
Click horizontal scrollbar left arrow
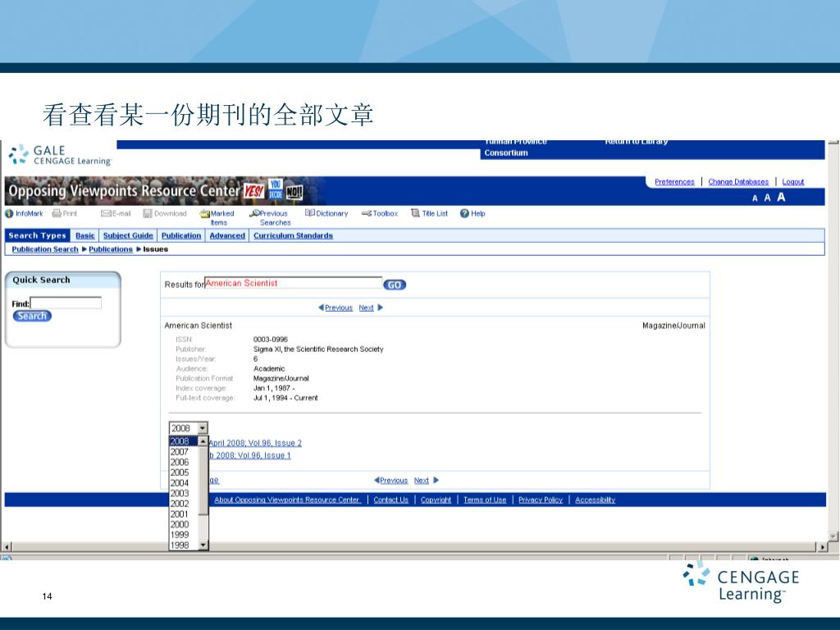tap(7, 547)
